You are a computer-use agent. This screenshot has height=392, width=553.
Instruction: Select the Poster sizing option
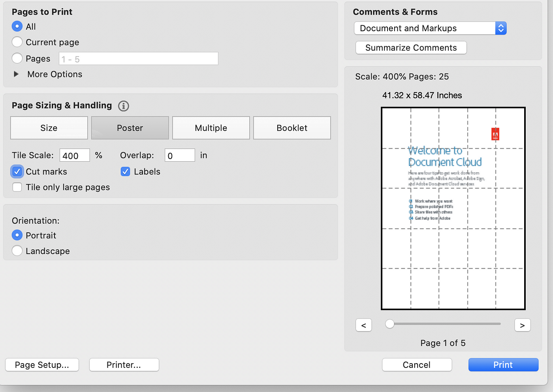[130, 128]
